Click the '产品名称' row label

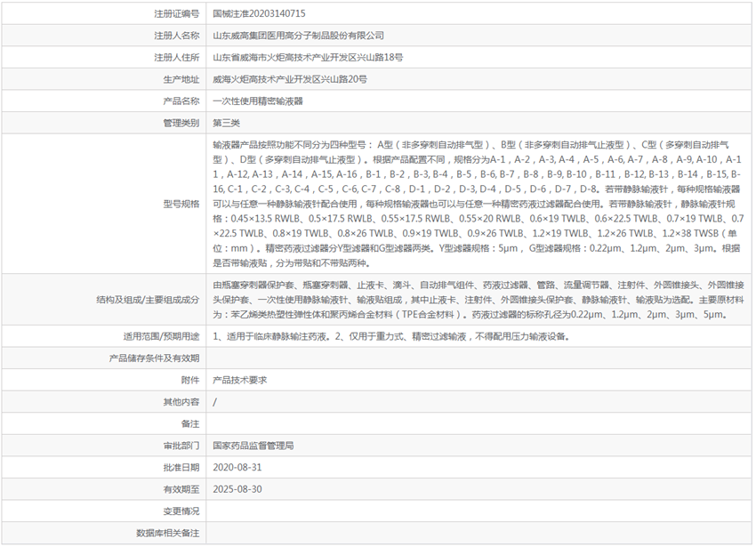tap(181, 101)
